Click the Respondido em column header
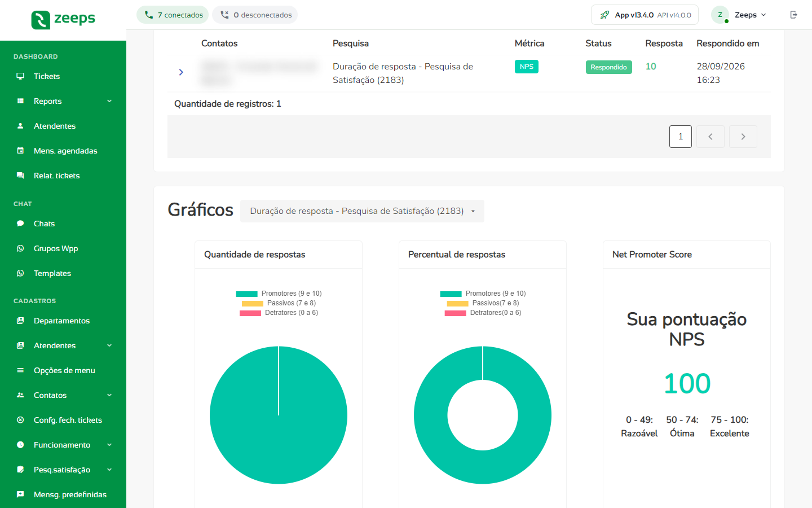This screenshot has height=508, width=812. [x=728, y=43]
